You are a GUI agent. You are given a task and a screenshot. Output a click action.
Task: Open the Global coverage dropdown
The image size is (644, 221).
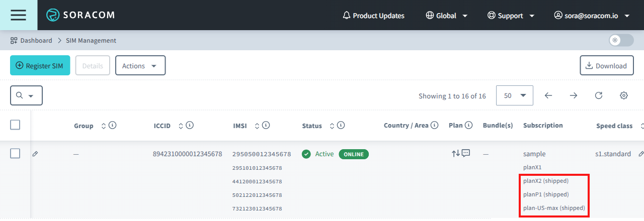pos(447,16)
